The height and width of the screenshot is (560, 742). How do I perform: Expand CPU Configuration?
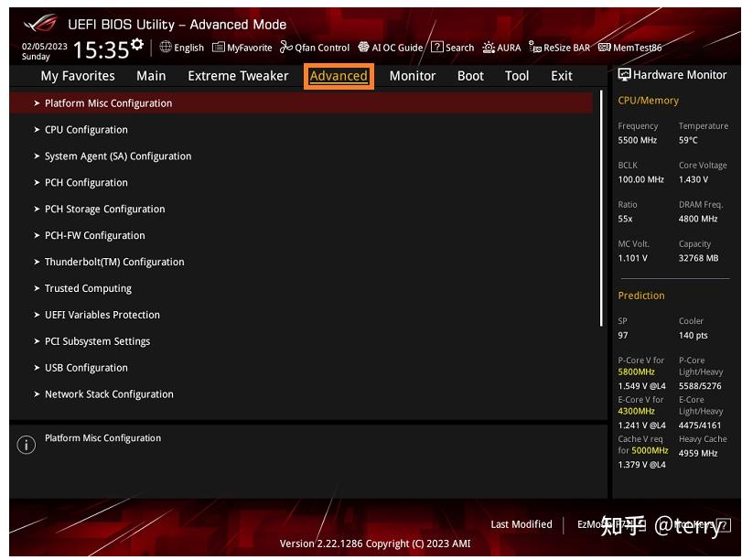[85, 129]
